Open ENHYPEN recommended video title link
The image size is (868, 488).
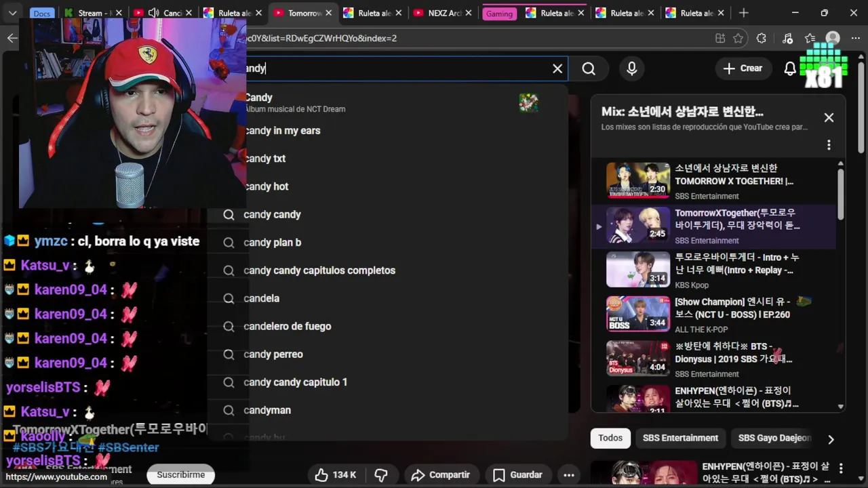[x=766, y=472]
